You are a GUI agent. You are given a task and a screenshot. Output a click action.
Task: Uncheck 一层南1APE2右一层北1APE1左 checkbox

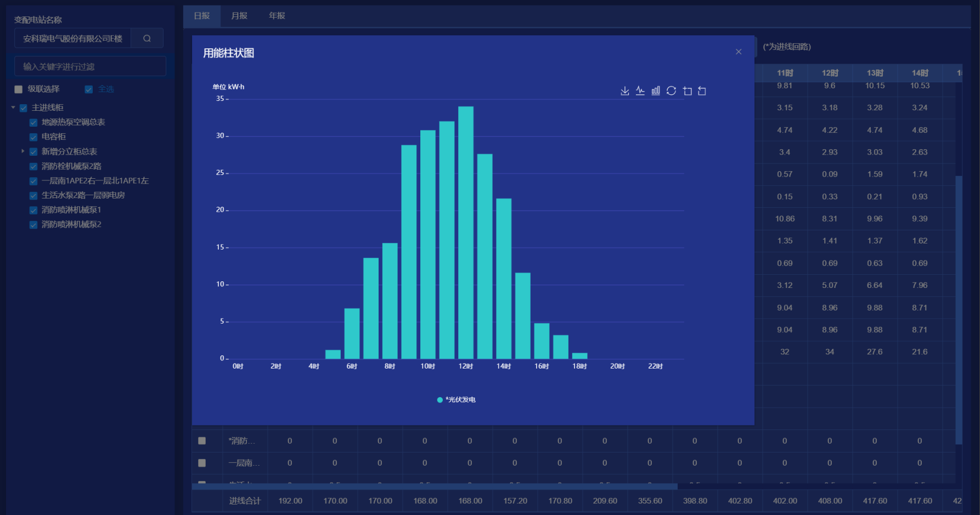pos(33,181)
